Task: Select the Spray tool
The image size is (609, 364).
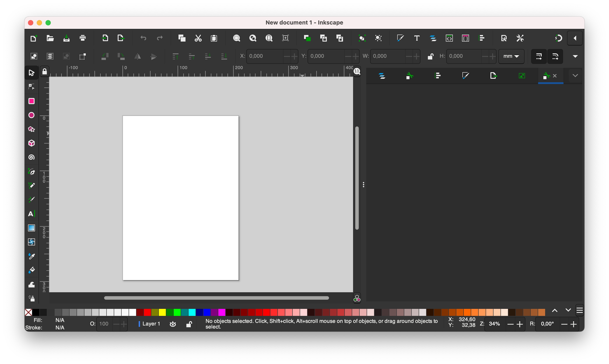Action: [x=31, y=298]
